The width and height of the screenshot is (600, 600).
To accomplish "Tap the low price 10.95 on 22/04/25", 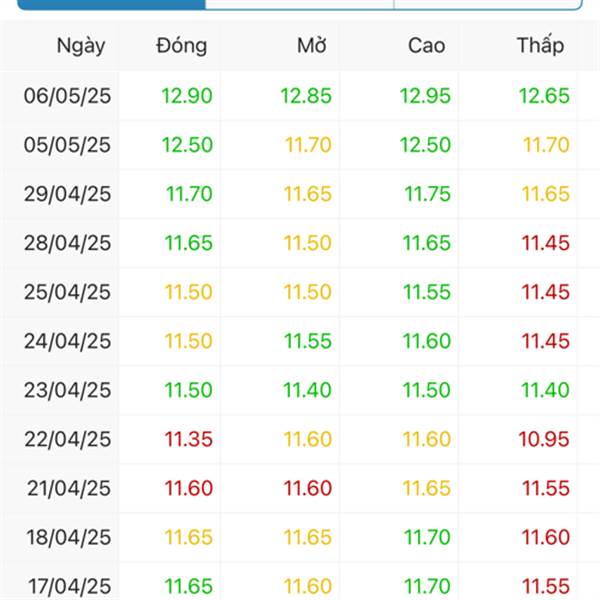I will pos(544,439).
